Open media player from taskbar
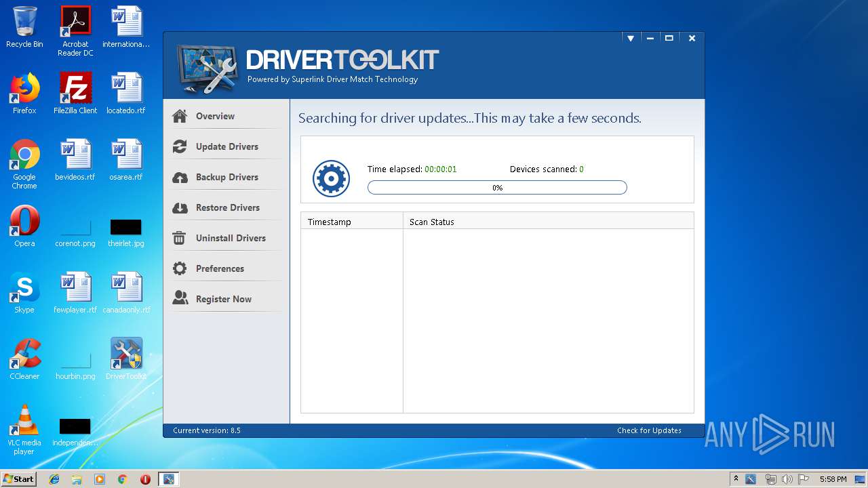This screenshot has width=868, height=488. (100, 479)
